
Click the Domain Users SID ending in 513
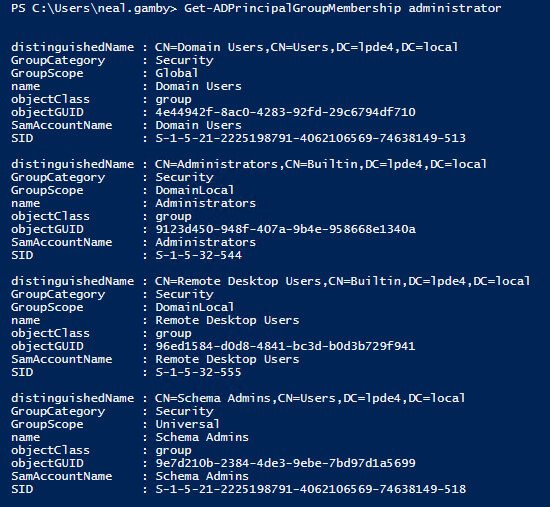click(311, 138)
